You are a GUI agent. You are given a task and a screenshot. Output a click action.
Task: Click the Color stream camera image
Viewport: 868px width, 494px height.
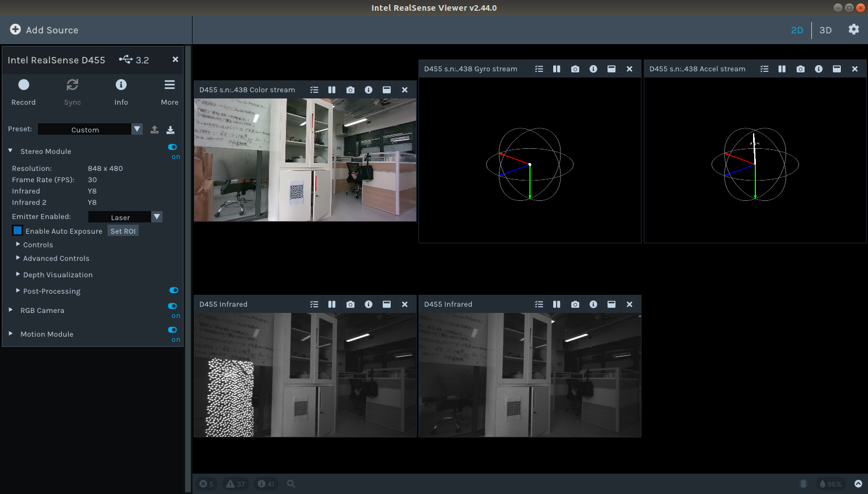(x=305, y=160)
